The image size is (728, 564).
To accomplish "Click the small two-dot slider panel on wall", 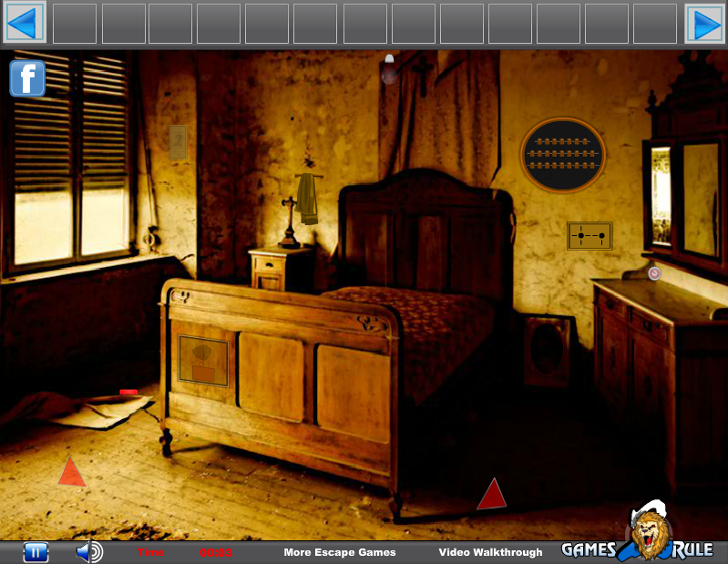I will pyautogui.click(x=590, y=236).
